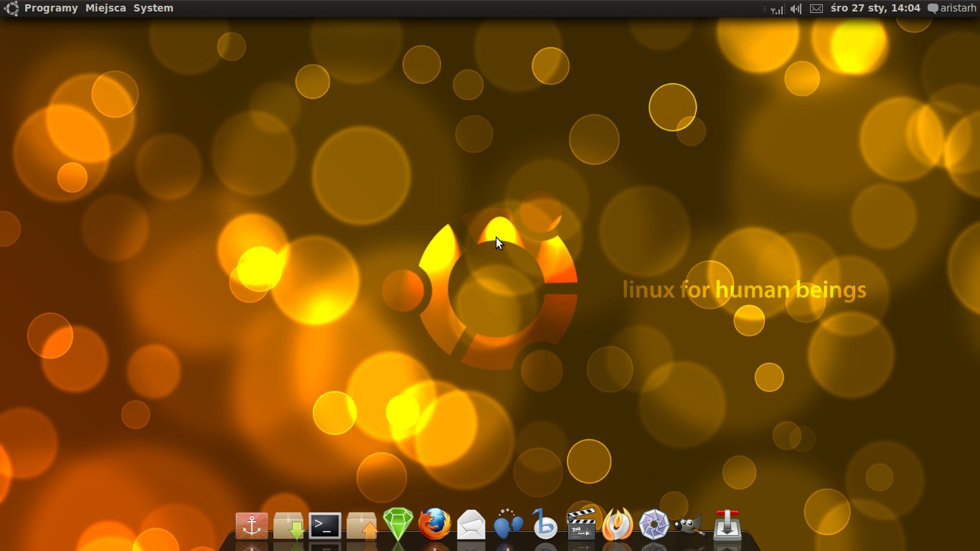980x551 pixels.
Task: Launch Banshee music player from dock
Action: point(545,524)
